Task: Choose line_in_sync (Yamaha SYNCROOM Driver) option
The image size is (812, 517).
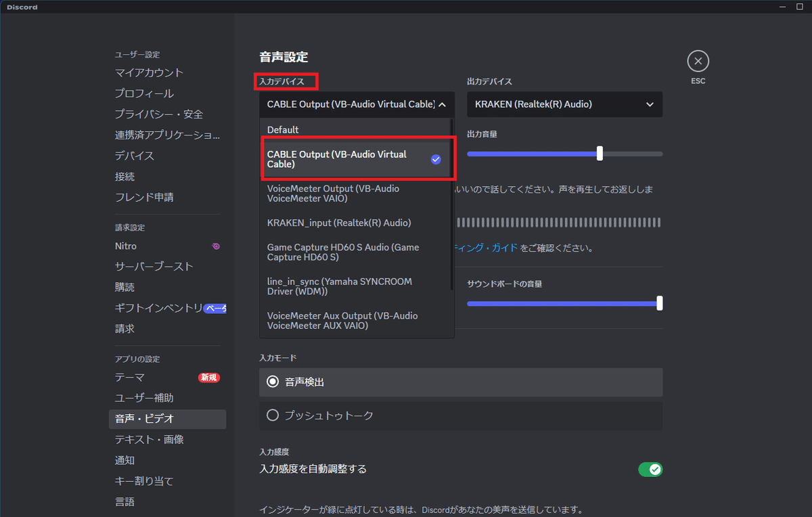Action: (x=356, y=286)
